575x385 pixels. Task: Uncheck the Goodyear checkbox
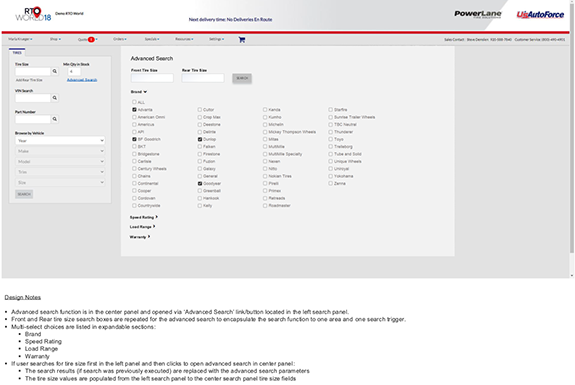tap(200, 183)
